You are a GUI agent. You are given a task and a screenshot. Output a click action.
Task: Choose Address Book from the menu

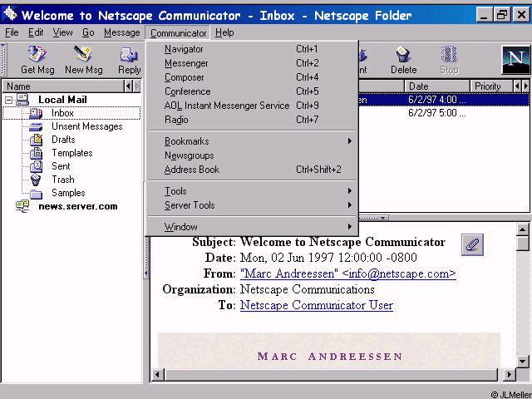pos(253,170)
